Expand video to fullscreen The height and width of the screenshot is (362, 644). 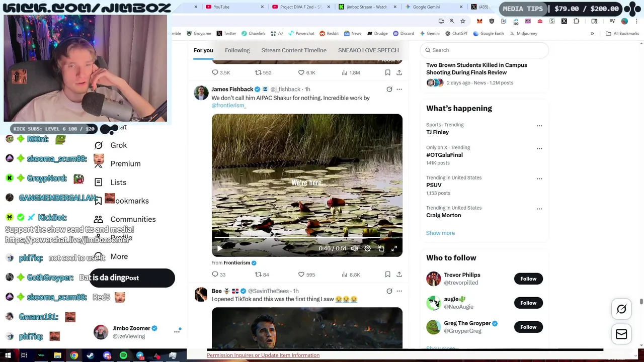click(x=394, y=248)
